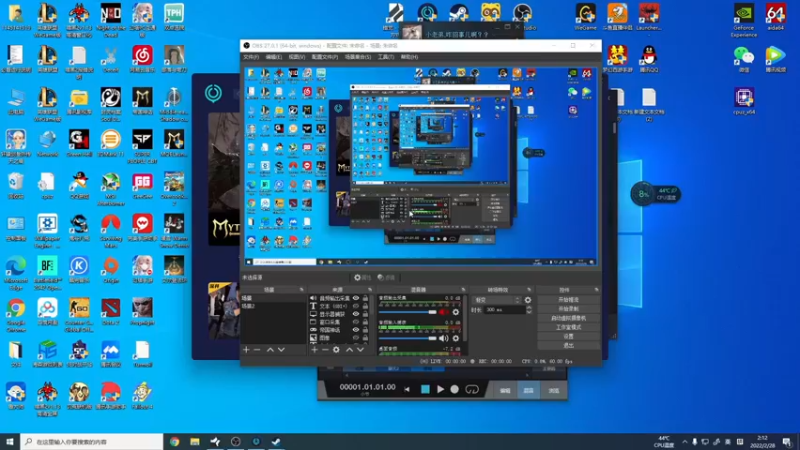Open the scene transition type dropdown
This screenshot has height=450, width=800.
(x=497, y=300)
